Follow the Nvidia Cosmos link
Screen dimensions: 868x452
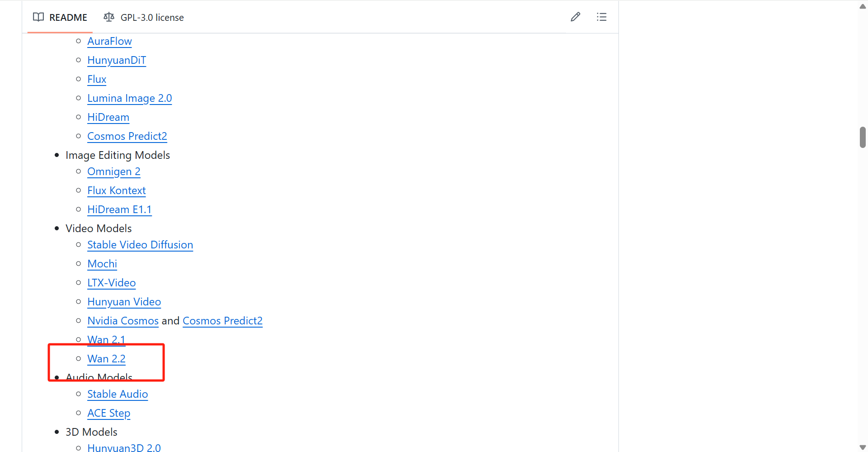(x=123, y=321)
